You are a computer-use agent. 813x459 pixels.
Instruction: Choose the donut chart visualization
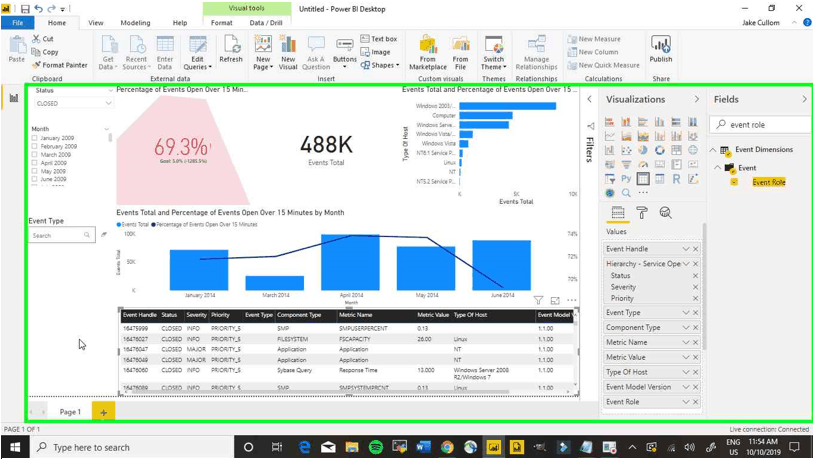click(660, 150)
